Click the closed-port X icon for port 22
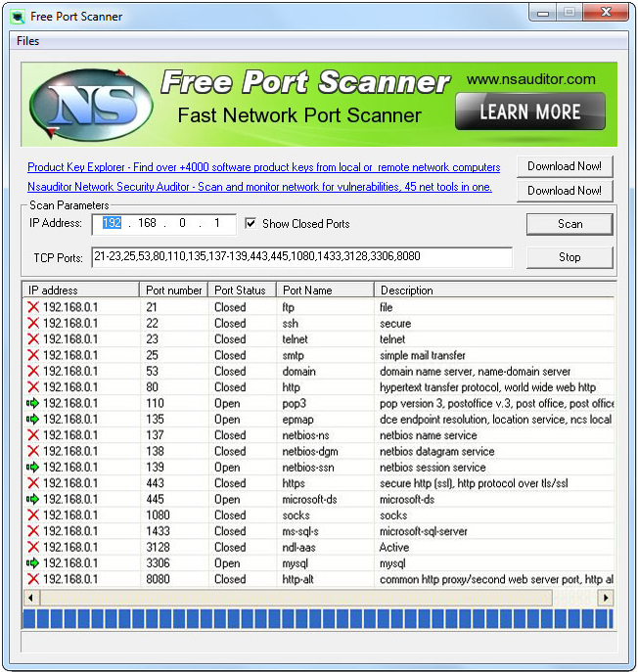 coord(33,323)
